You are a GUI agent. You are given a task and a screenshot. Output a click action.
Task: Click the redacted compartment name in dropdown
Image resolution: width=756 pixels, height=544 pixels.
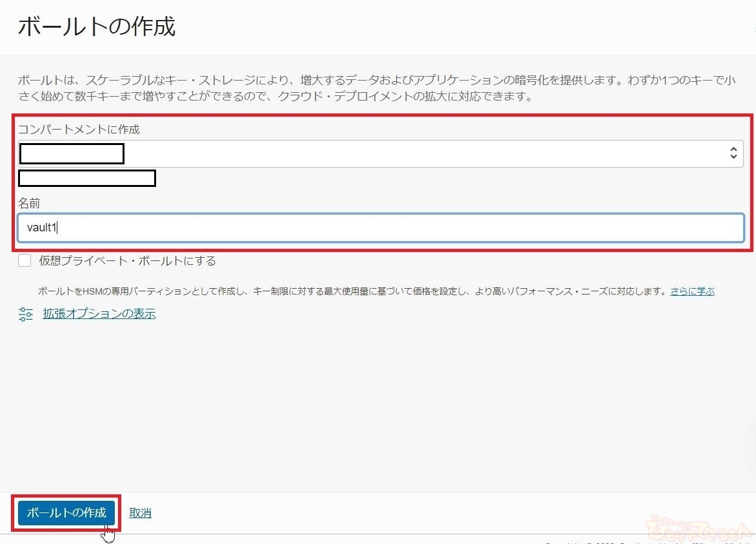(x=72, y=154)
